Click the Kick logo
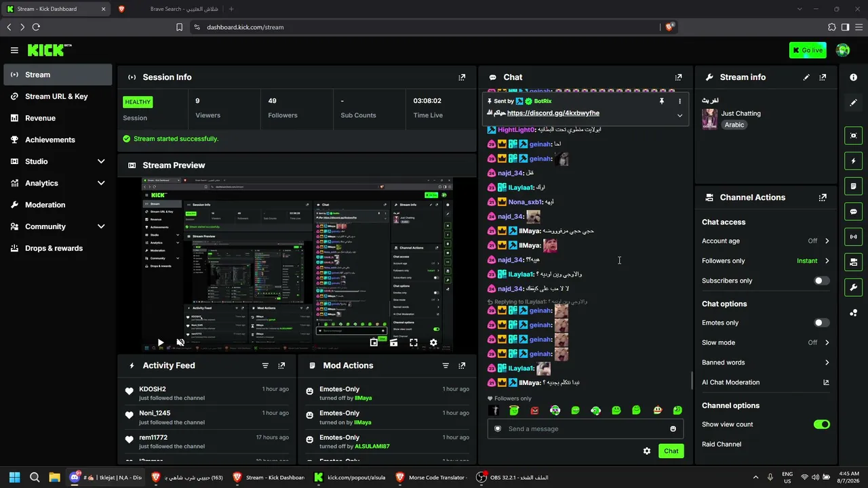This screenshot has height=488, width=868. click(x=49, y=50)
